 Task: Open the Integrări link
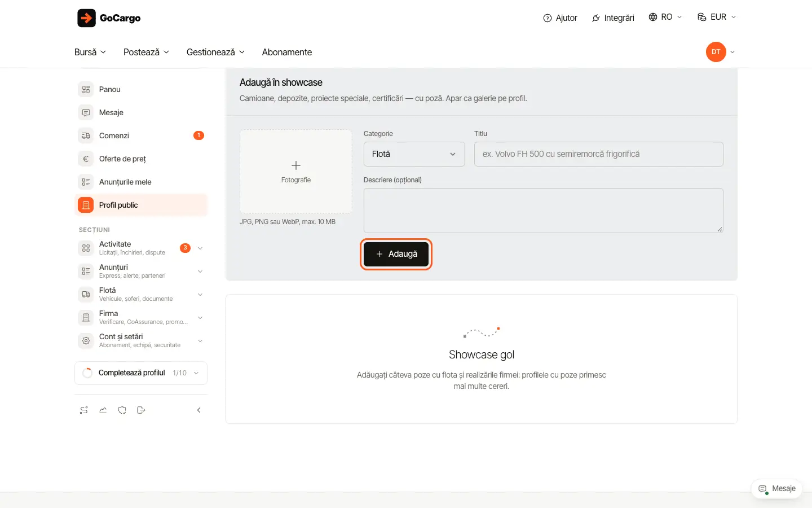(613, 18)
